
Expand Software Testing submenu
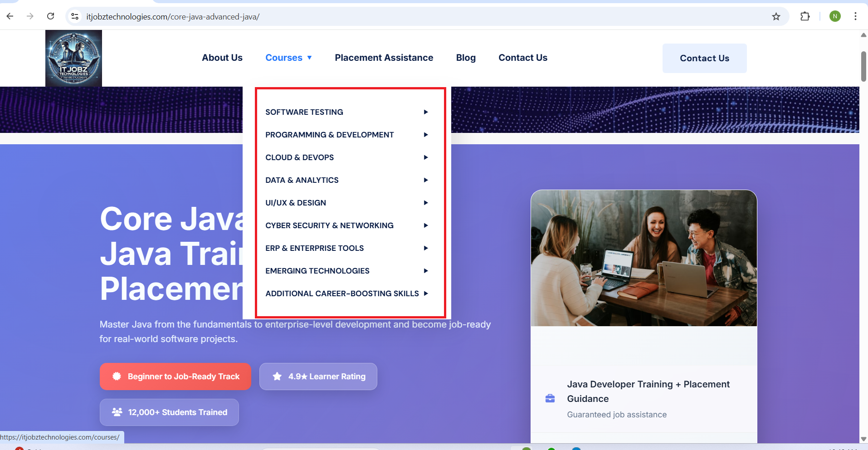tap(346, 112)
